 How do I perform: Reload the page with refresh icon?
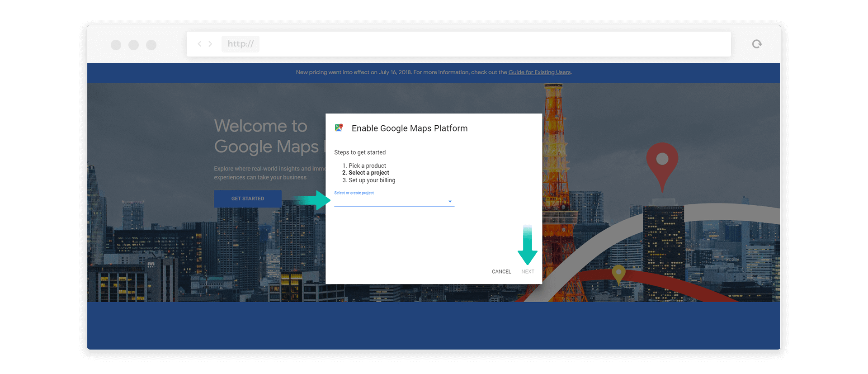coord(757,44)
